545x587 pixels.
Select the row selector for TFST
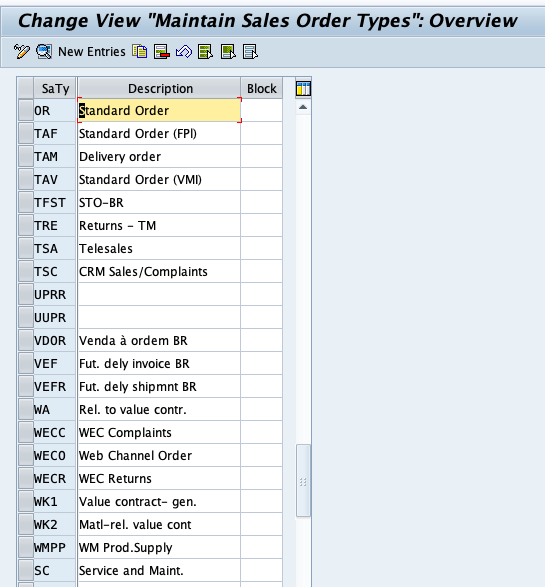tap(26, 202)
